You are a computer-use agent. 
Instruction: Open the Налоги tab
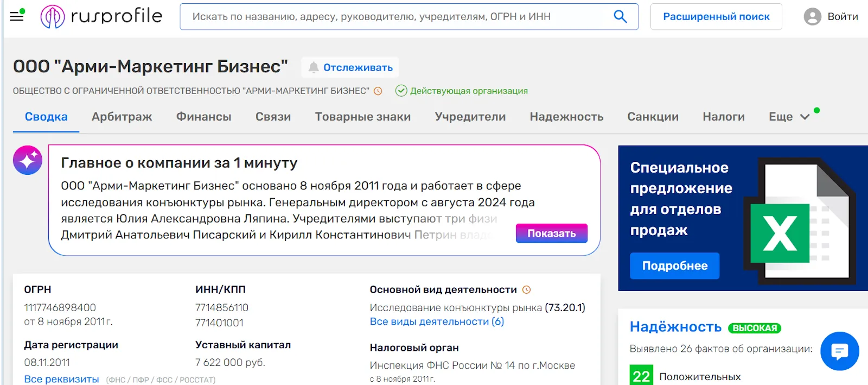724,117
